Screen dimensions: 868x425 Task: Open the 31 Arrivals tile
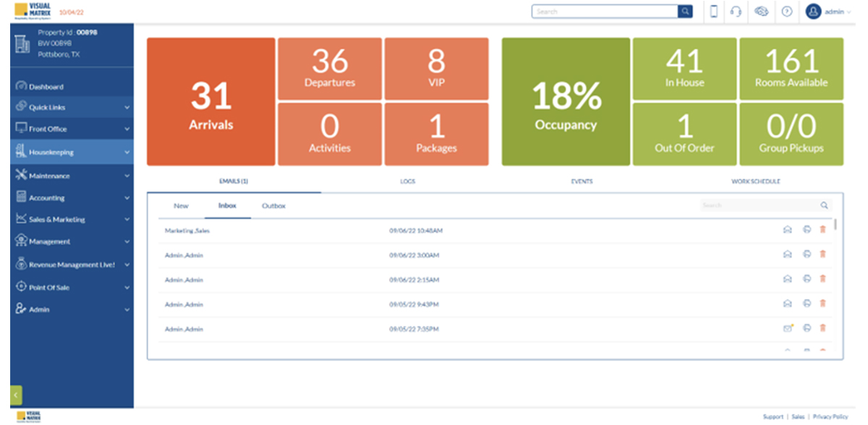[210, 103]
